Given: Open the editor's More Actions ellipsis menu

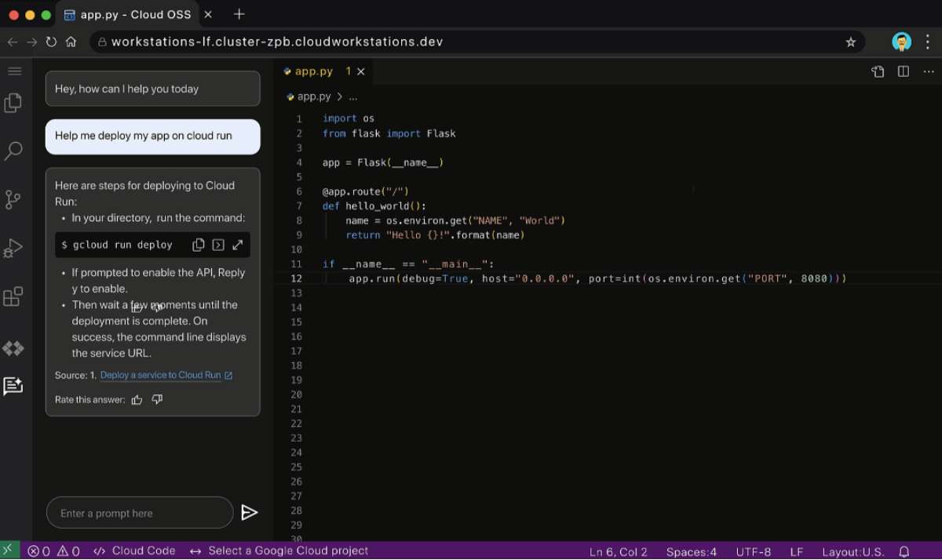Looking at the screenshot, I should [929, 71].
